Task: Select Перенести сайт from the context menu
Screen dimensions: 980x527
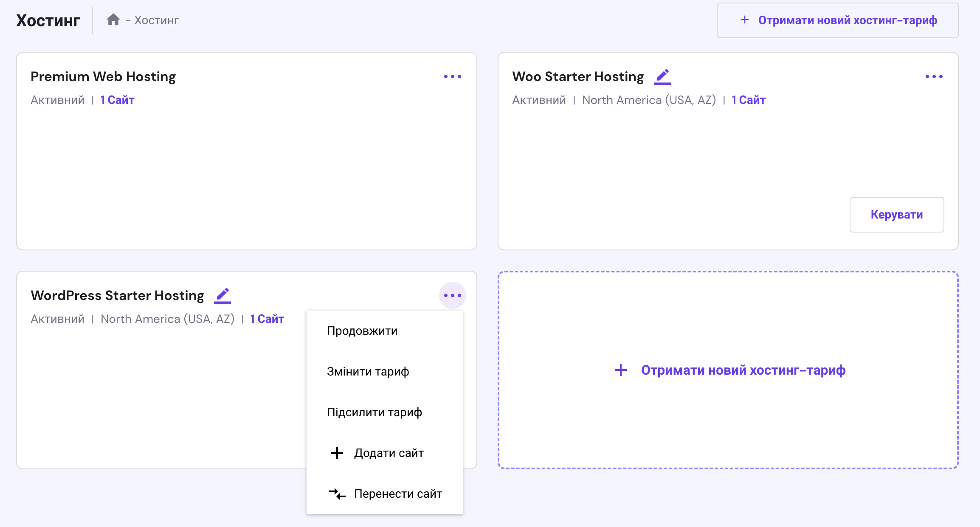Action: 397,493
